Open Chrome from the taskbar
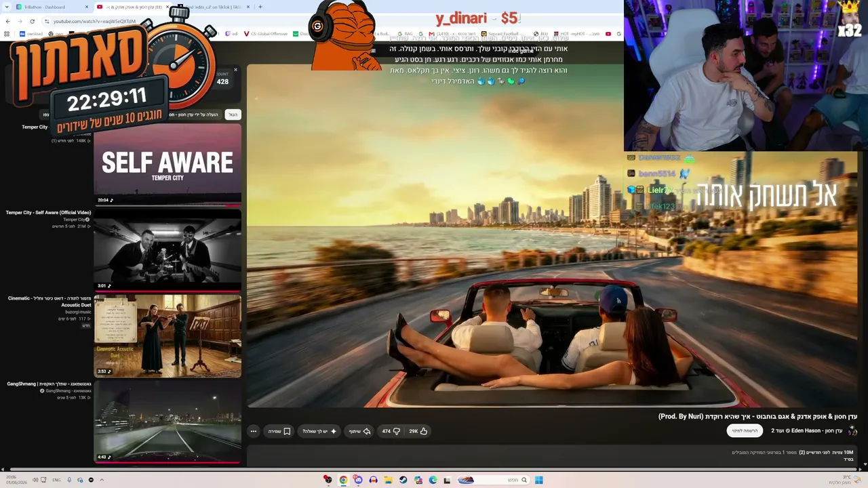The image size is (868, 488). click(343, 480)
